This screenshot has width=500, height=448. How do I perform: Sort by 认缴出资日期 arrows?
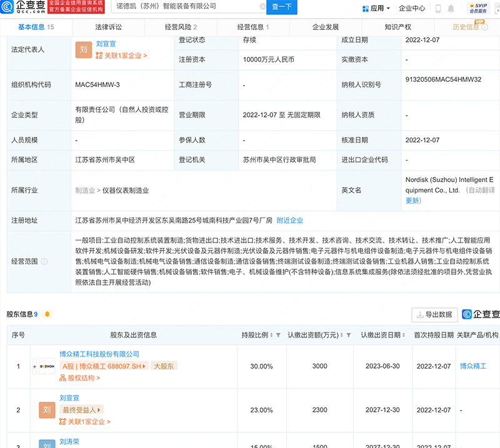click(404, 335)
